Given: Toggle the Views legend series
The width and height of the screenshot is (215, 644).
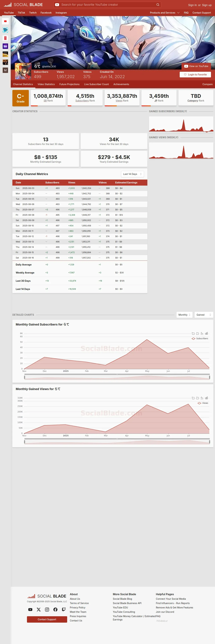Looking at the screenshot, I should [x=203, y=403].
